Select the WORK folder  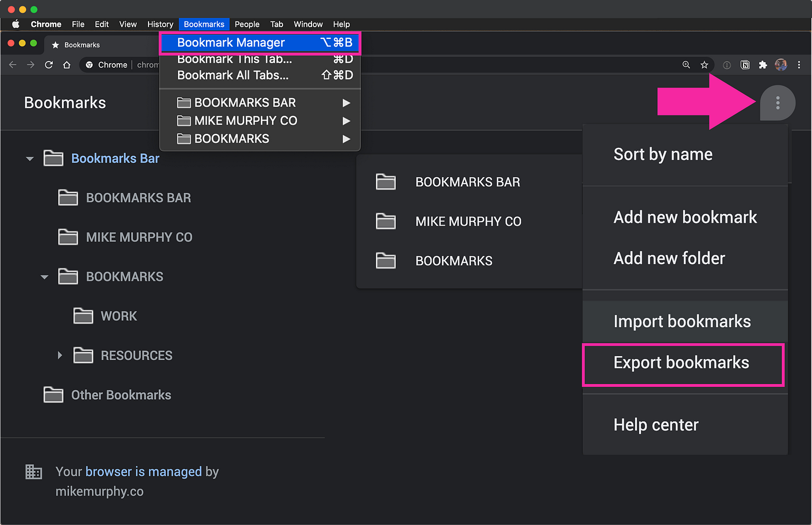click(x=119, y=316)
